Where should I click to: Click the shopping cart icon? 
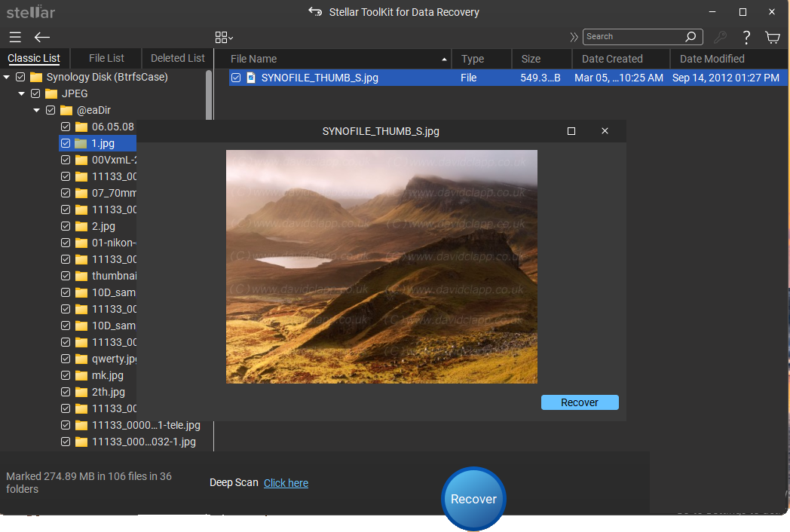[x=772, y=37]
